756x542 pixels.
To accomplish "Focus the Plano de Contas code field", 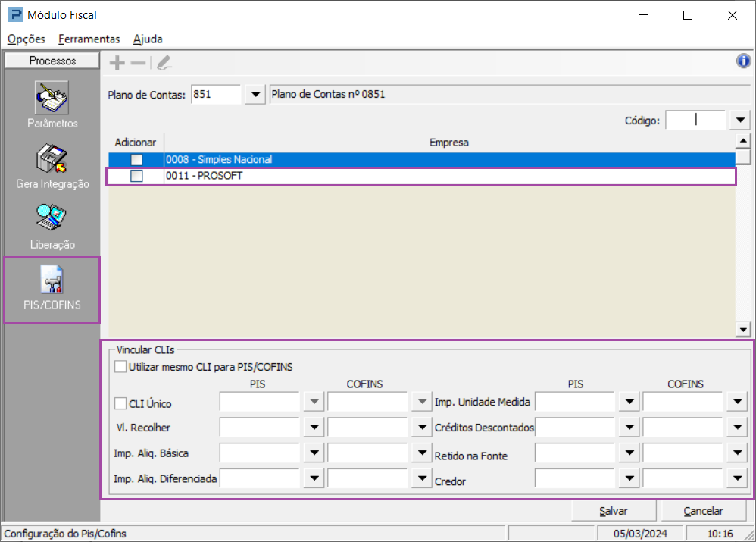I will click(x=216, y=94).
